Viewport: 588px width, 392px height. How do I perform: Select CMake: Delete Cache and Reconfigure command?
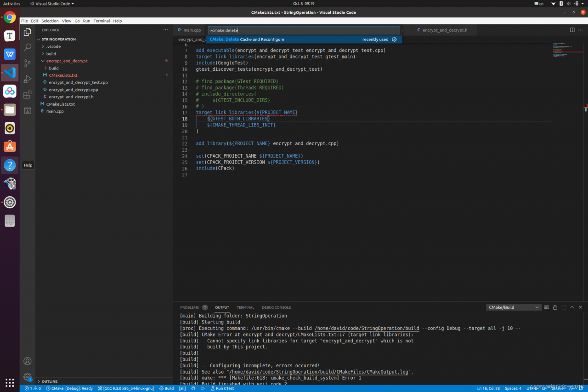(304, 40)
